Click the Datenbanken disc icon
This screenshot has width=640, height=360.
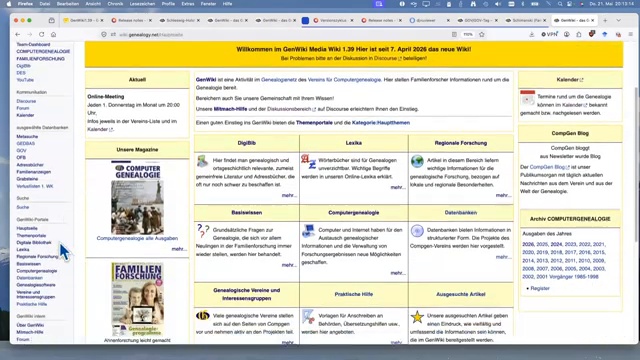click(417, 231)
